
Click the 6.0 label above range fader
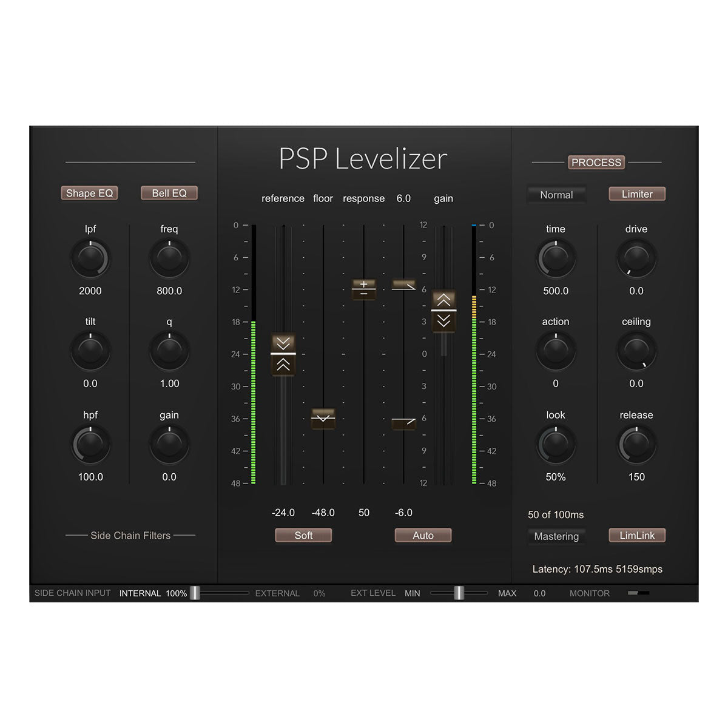click(403, 198)
